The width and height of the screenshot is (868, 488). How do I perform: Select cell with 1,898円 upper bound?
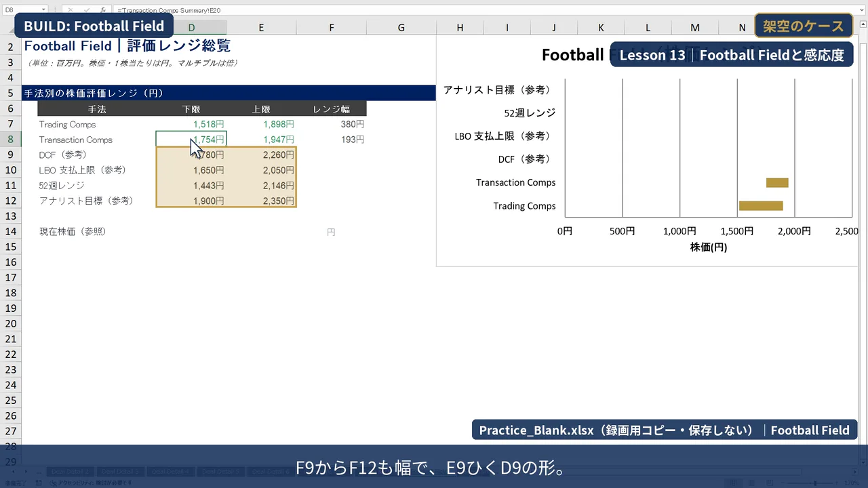pos(261,124)
